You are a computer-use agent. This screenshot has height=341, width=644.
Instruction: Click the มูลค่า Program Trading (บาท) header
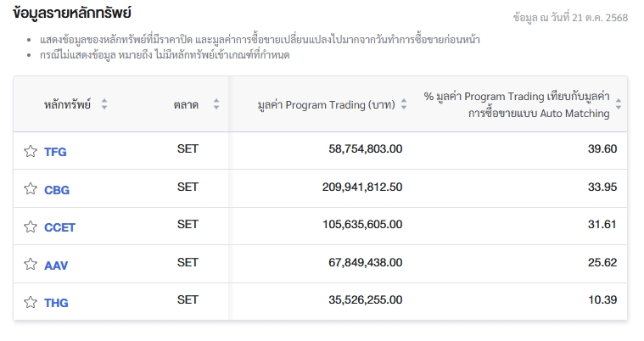[x=326, y=105]
